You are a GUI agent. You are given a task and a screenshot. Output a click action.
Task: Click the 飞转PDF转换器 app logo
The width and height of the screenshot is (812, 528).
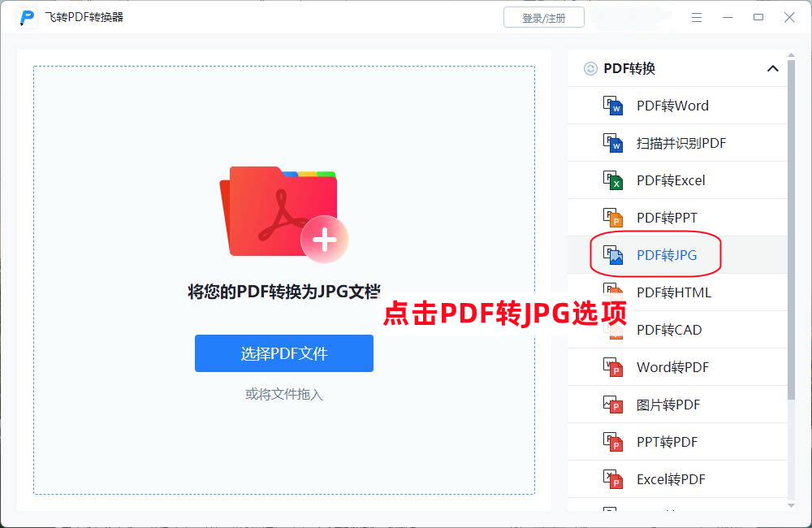click(x=27, y=18)
